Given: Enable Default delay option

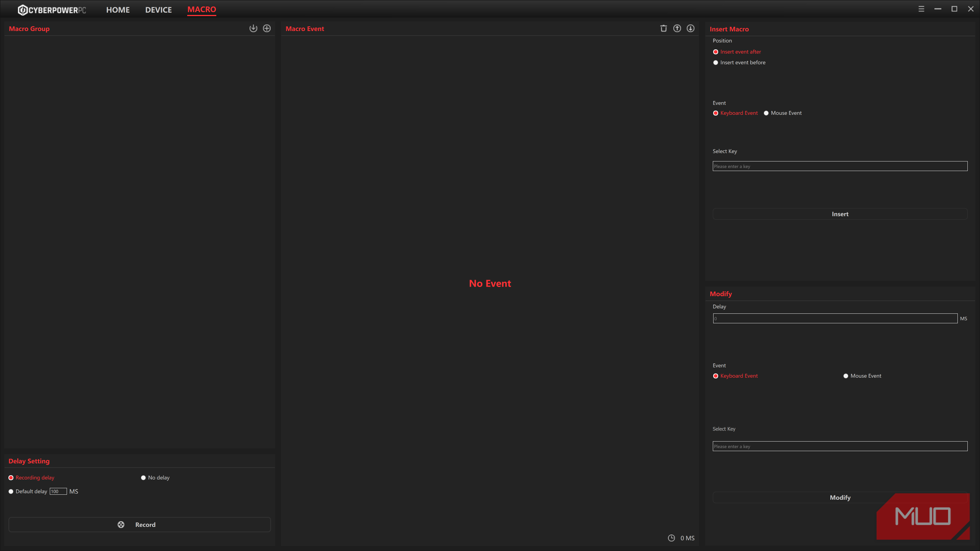Looking at the screenshot, I should [11, 491].
